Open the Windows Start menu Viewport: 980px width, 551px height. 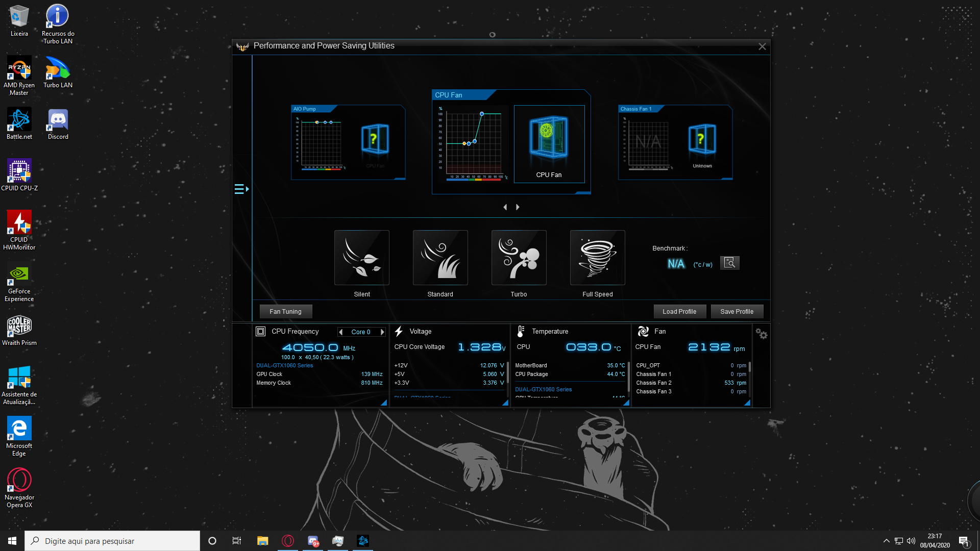click(x=12, y=541)
